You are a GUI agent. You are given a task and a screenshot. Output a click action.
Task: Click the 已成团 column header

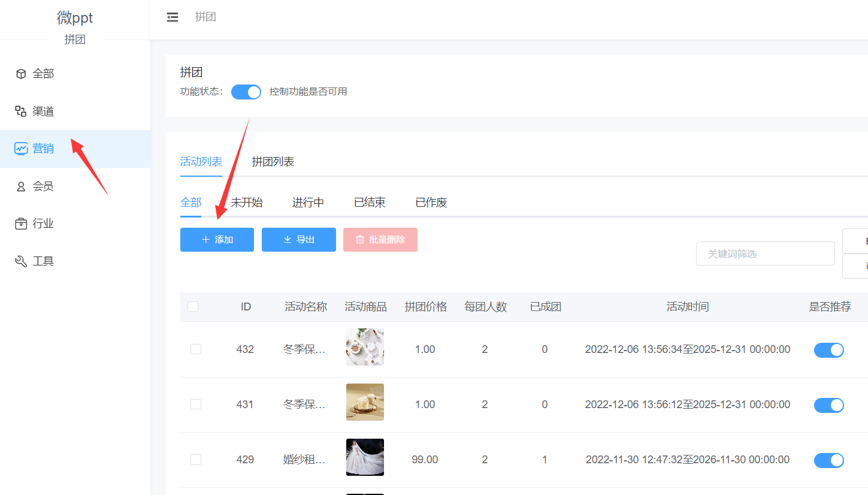pos(546,307)
